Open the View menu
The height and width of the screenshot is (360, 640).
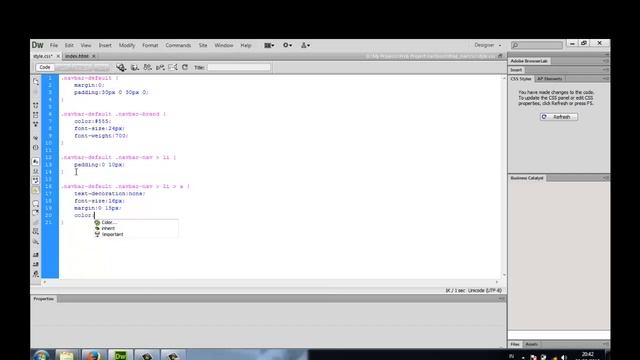point(86,45)
